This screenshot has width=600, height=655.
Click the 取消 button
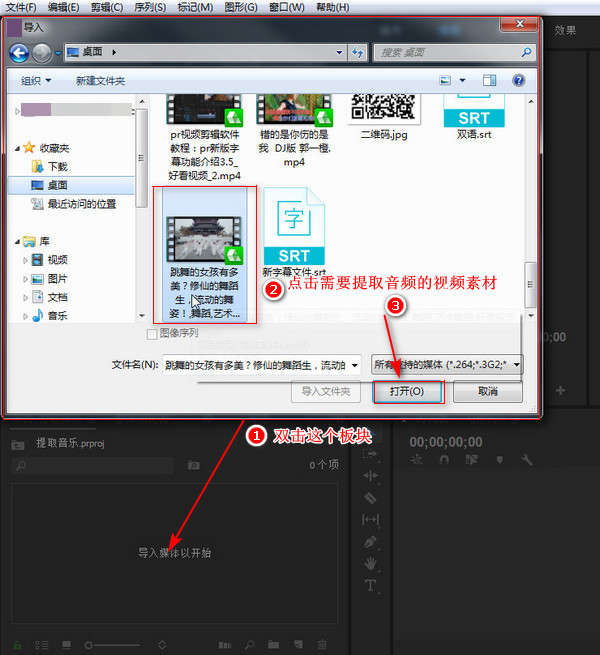click(488, 391)
